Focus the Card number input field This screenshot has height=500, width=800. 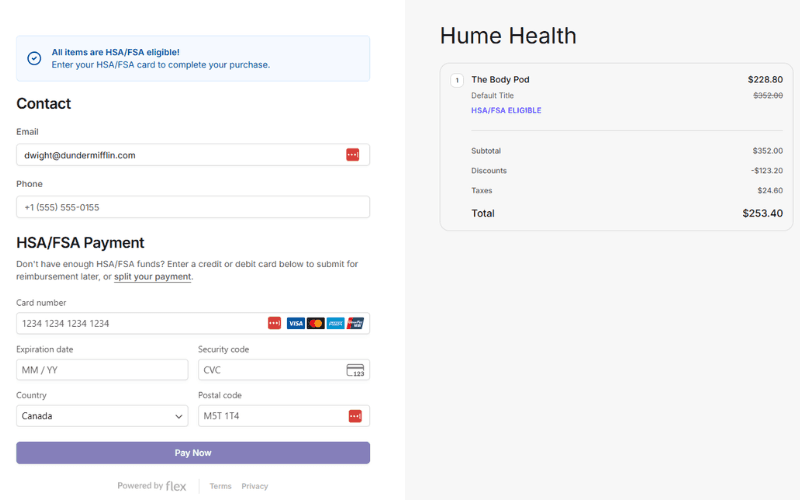click(x=193, y=323)
